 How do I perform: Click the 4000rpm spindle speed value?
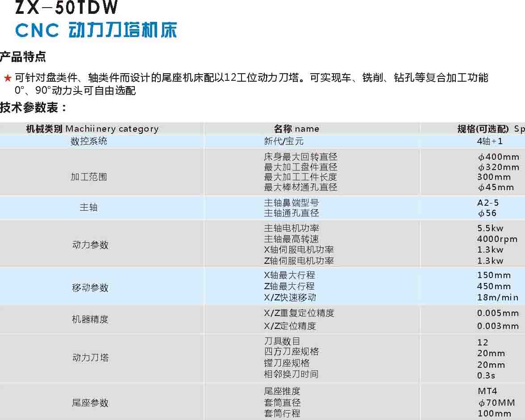(x=497, y=239)
